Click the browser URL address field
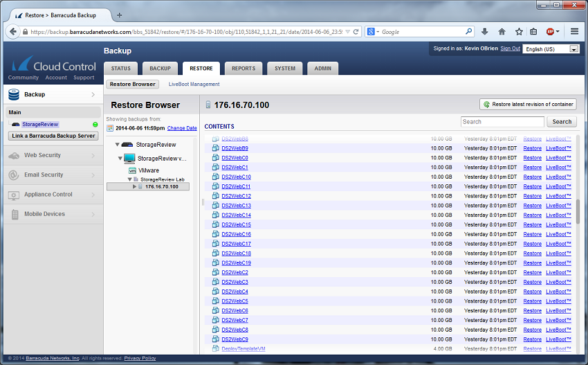Screen dimensions: 588x365 click(187, 32)
